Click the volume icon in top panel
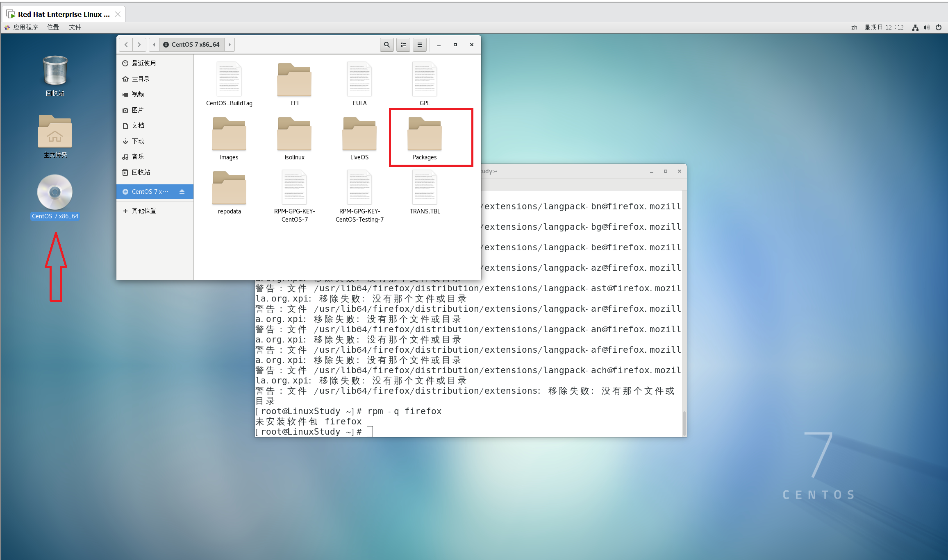This screenshot has width=948, height=560. 927,27
